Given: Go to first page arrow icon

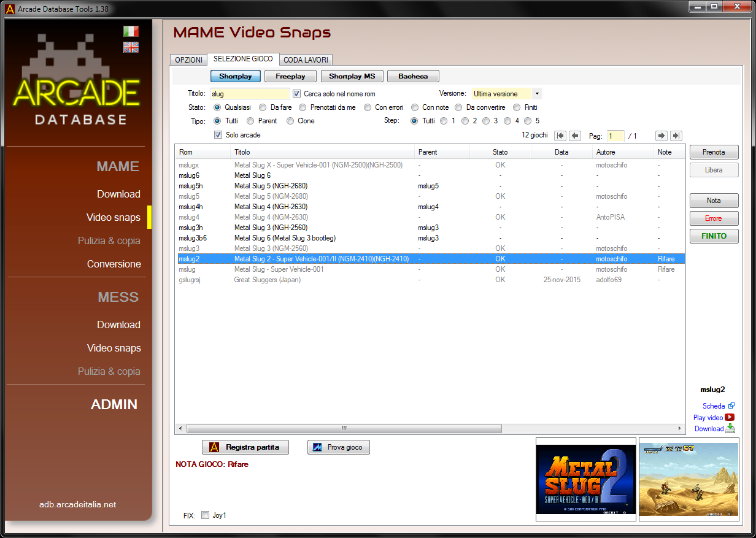Looking at the screenshot, I should [560, 136].
